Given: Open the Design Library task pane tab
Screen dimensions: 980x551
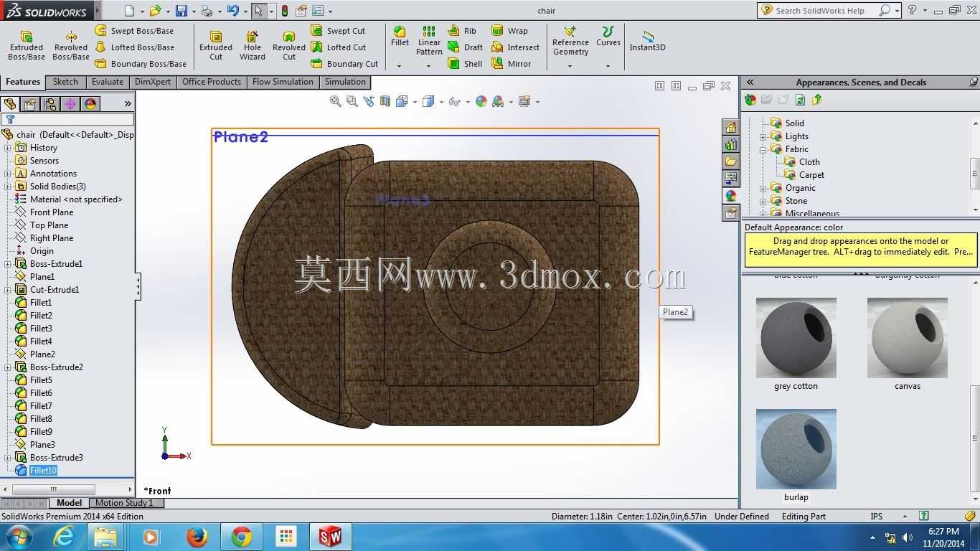Looking at the screenshot, I should click(731, 145).
